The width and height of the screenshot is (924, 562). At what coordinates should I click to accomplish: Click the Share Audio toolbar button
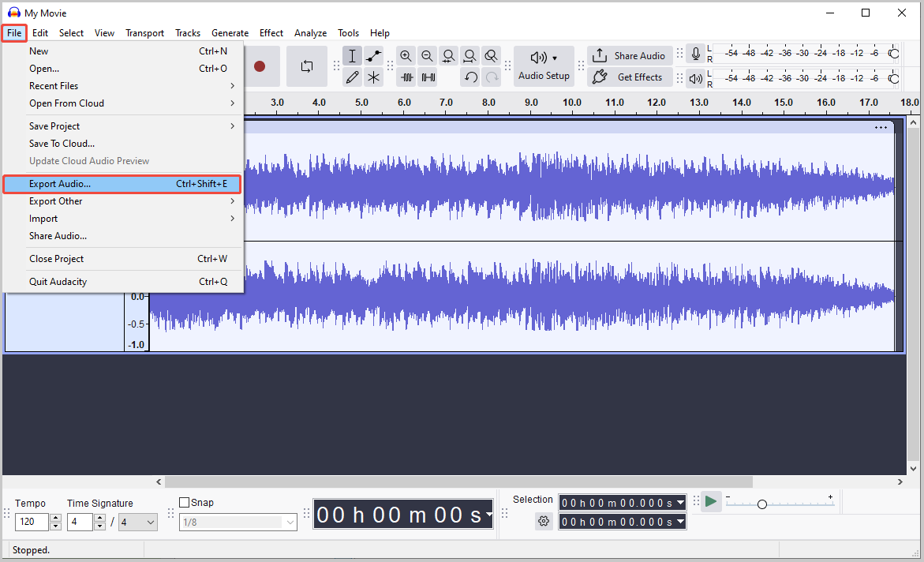(630, 56)
